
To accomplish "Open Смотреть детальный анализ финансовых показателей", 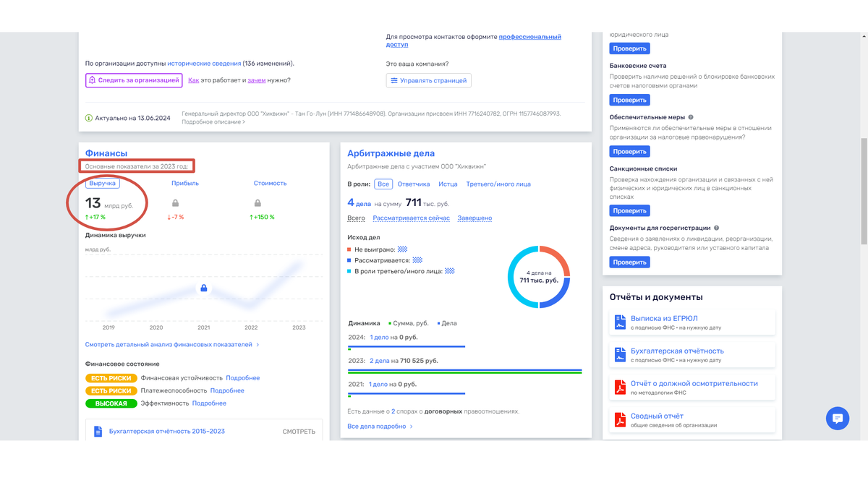I will click(x=172, y=345).
